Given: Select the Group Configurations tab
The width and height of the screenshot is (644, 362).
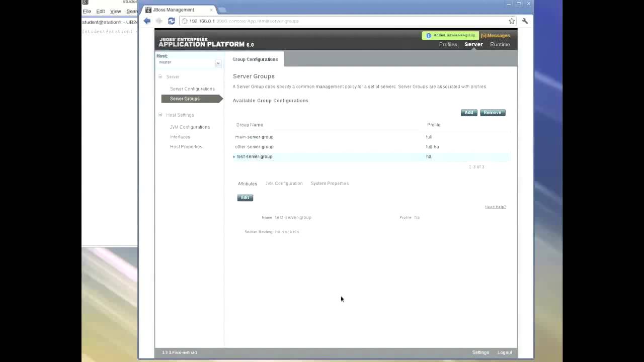Looking at the screenshot, I should [255, 59].
